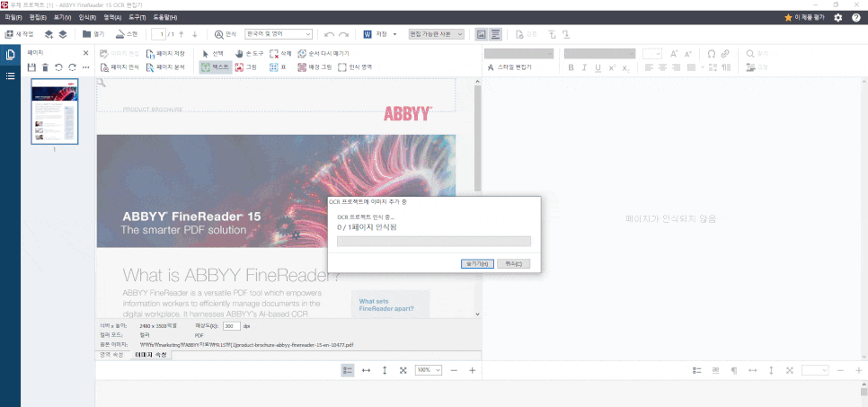
Task: Click the 새 작업 (New Task) button
Action: click(x=20, y=34)
